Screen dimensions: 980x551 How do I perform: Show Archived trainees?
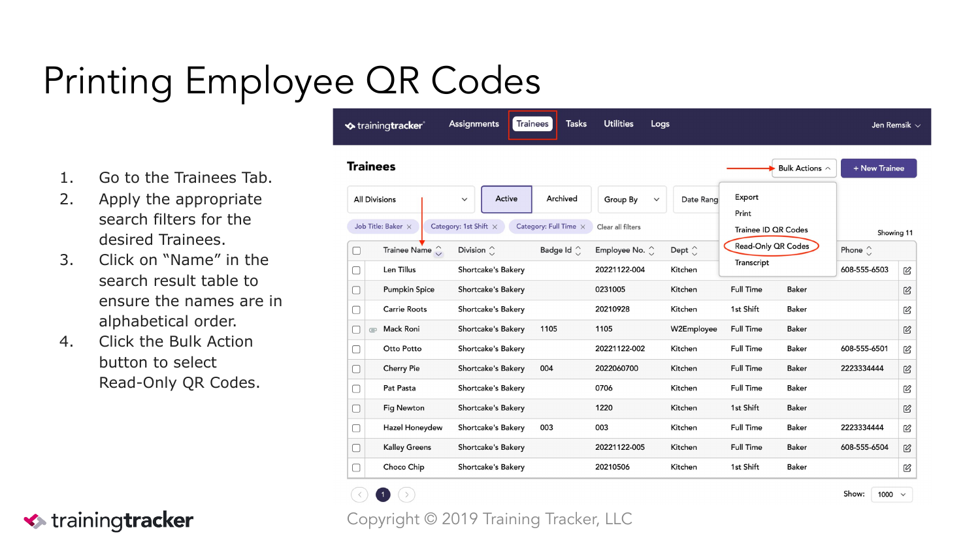pyautogui.click(x=562, y=199)
